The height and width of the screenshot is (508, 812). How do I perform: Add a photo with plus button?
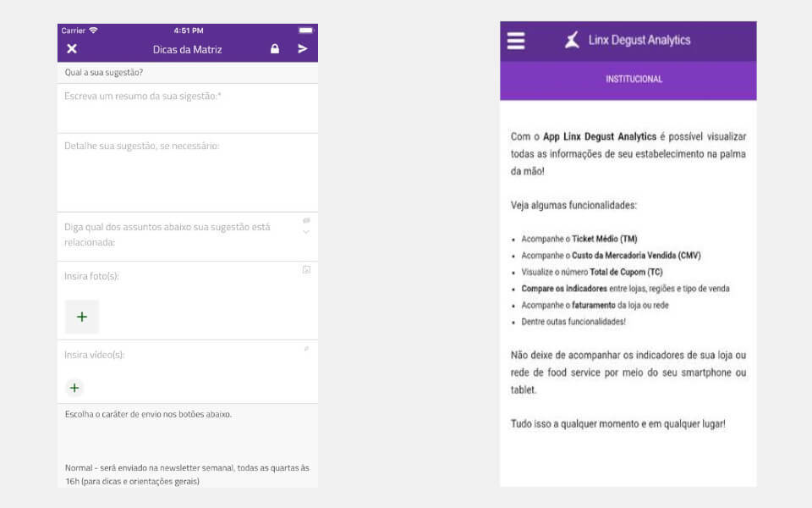point(82,317)
